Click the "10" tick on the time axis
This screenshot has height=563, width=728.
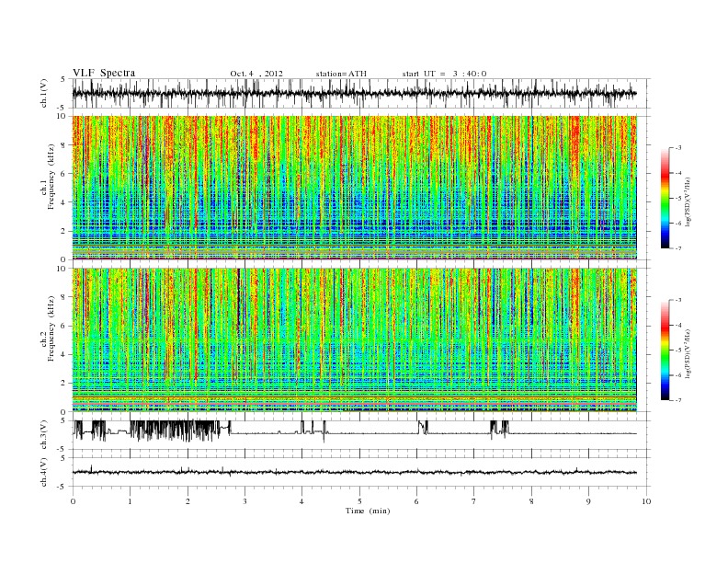click(x=646, y=501)
